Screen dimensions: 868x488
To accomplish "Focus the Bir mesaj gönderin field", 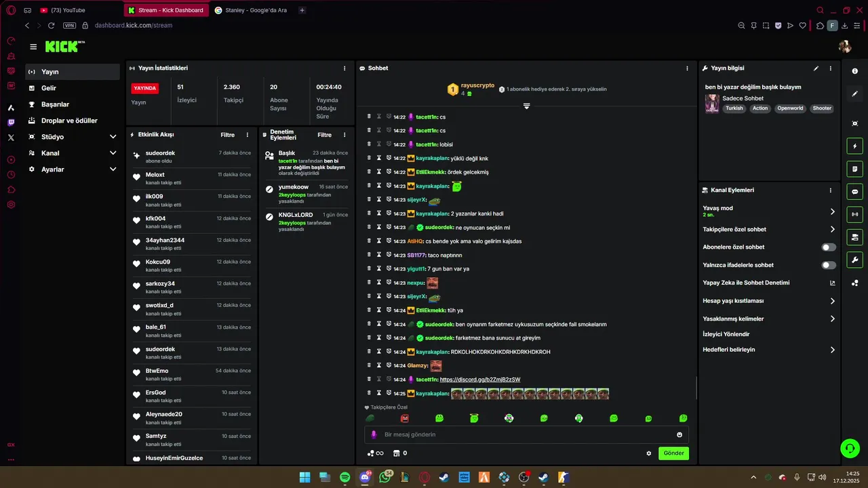I will pyautogui.click(x=526, y=434).
